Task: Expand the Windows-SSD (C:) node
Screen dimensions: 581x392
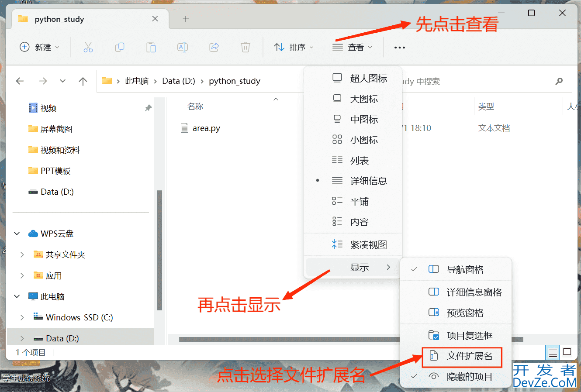Action: point(22,317)
